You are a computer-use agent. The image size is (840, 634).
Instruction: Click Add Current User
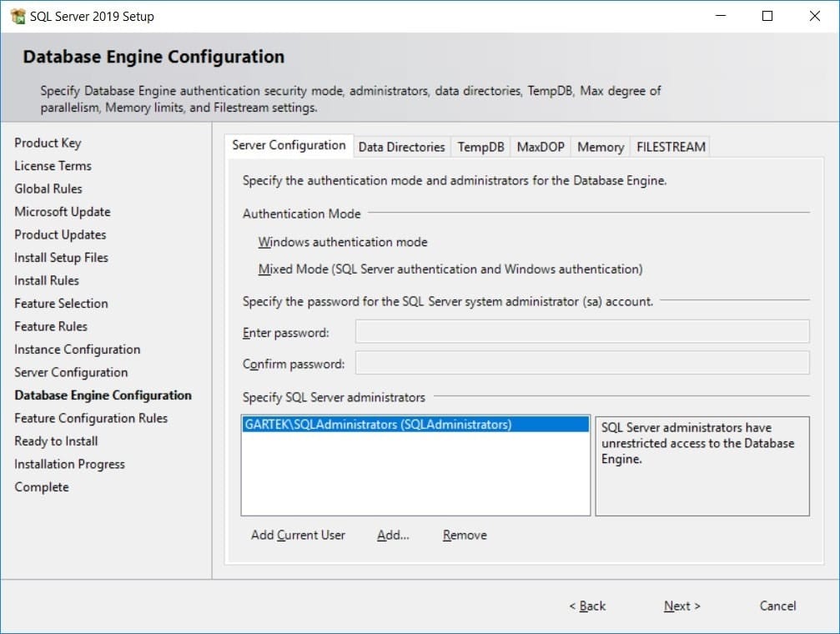point(297,535)
